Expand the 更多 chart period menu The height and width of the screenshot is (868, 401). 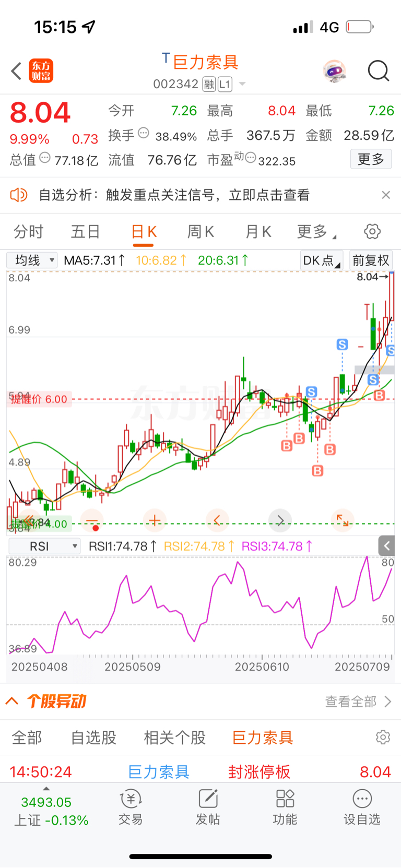tap(316, 232)
